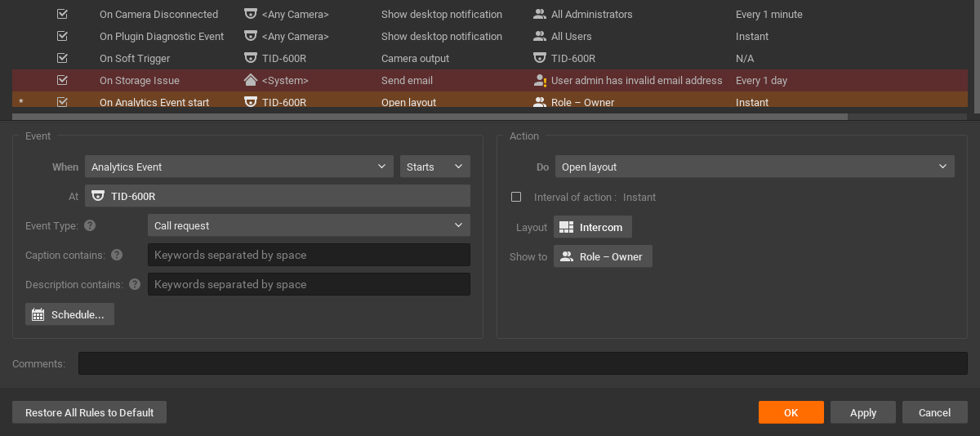Focus the Caption contains keywords field

(309, 255)
